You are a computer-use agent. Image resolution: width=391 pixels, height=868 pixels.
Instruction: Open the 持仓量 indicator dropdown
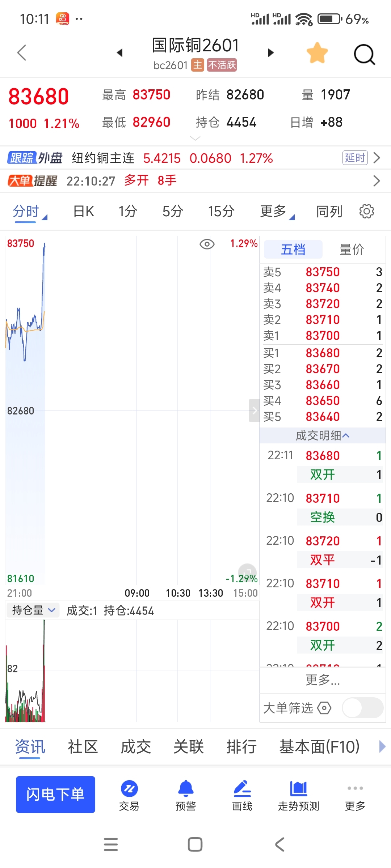click(33, 610)
